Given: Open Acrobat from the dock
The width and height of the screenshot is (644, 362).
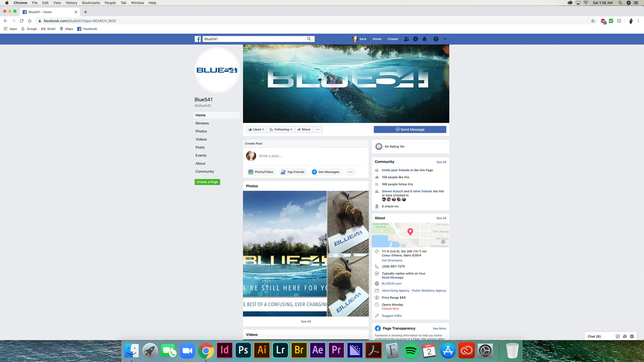Looking at the screenshot, I should [373, 350].
